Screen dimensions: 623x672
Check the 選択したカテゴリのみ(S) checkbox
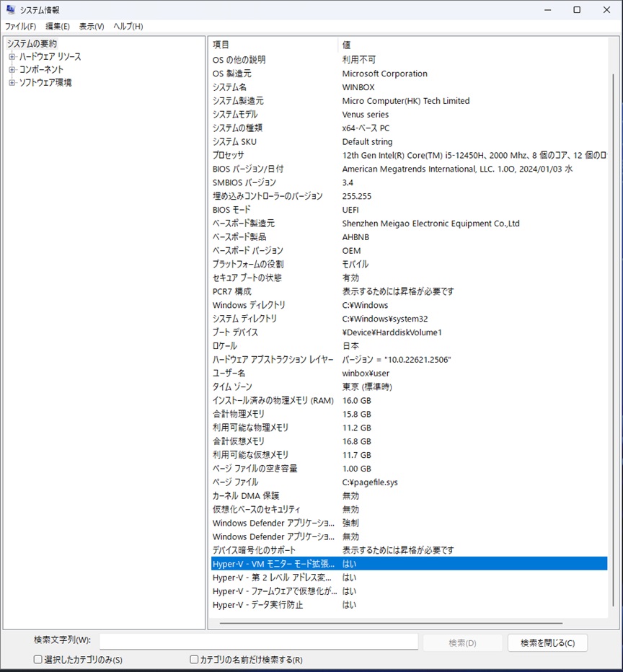(x=37, y=659)
